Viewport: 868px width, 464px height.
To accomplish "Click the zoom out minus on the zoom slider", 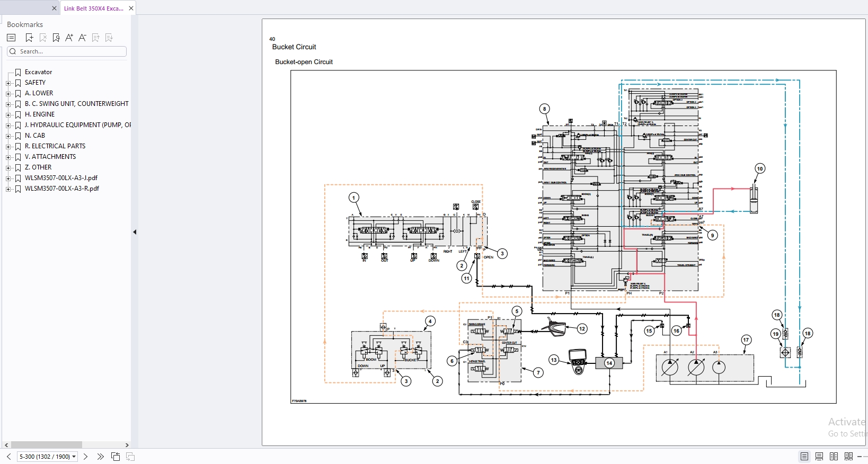I will point(860,457).
